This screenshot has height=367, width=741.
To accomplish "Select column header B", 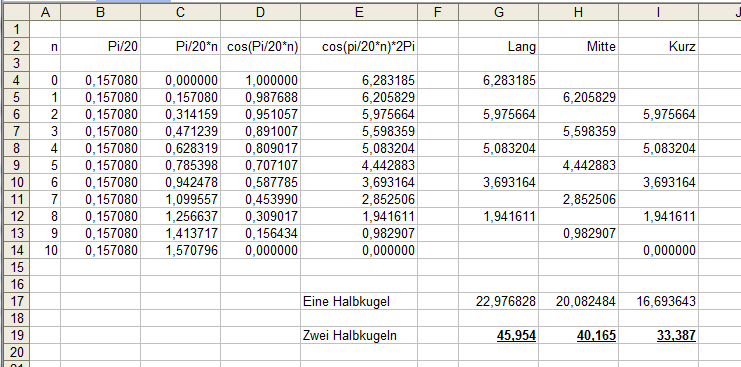I will point(101,13).
